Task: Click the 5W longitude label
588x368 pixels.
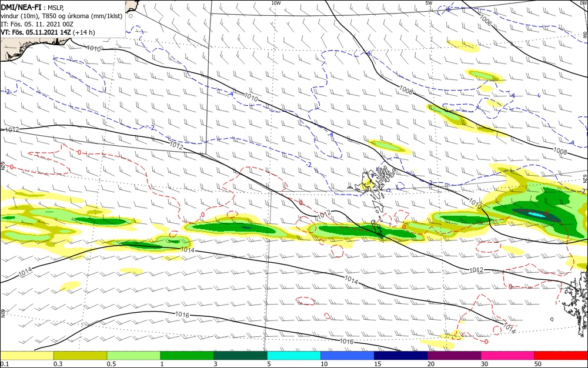Action: pyautogui.click(x=429, y=2)
